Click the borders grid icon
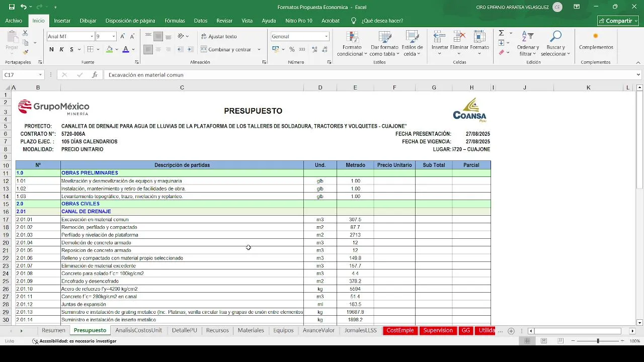Image resolution: width=644 pixels, height=362 pixels. click(90, 49)
